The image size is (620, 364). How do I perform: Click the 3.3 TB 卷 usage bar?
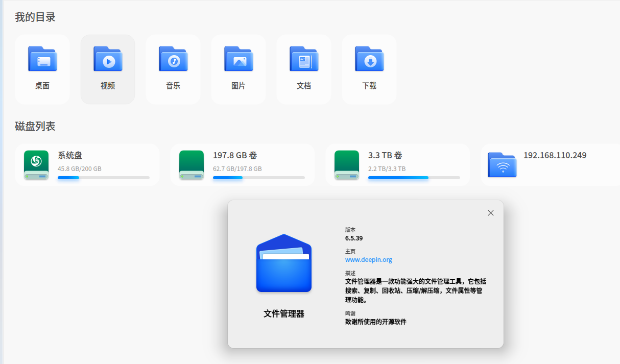pos(414,178)
